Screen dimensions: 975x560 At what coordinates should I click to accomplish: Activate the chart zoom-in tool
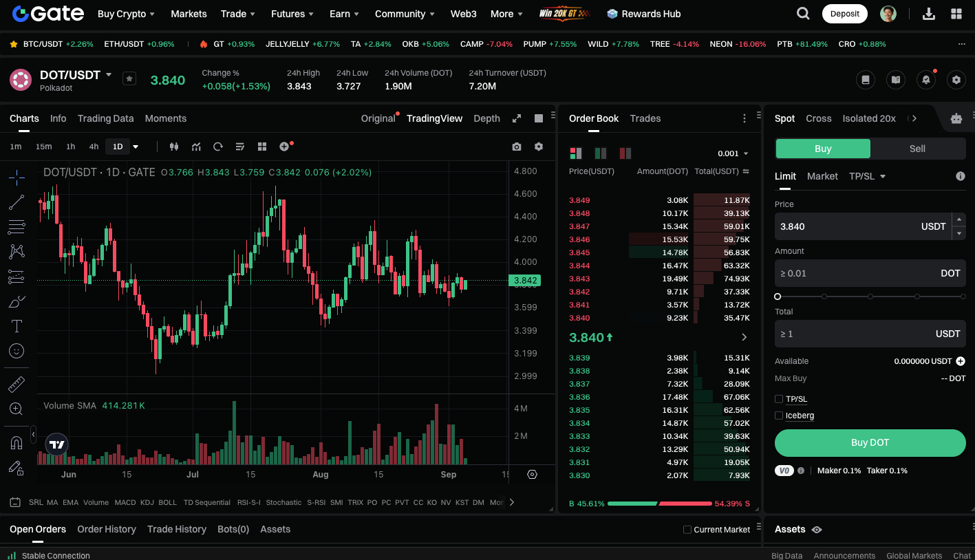click(17, 409)
